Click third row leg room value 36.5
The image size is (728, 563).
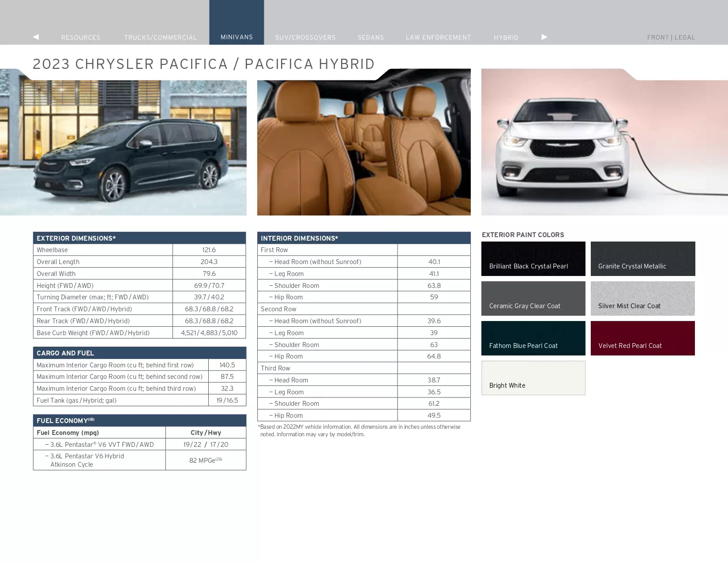434,392
